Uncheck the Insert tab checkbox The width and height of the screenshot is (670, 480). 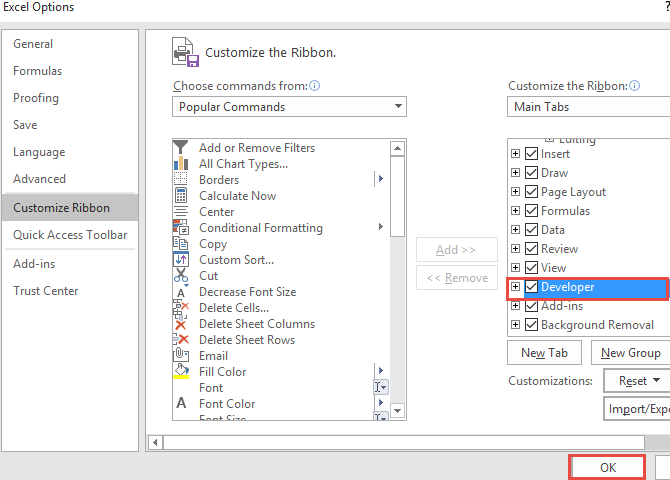point(531,153)
